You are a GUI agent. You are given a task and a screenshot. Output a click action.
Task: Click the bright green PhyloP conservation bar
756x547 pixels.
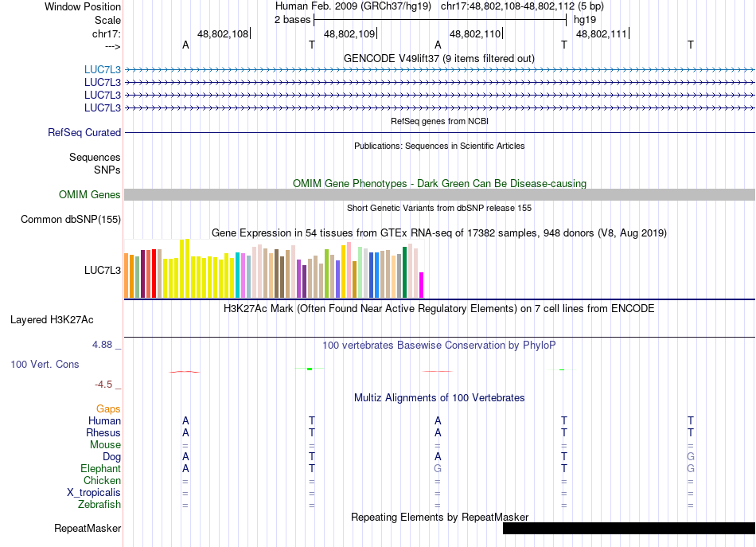point(310,369)
